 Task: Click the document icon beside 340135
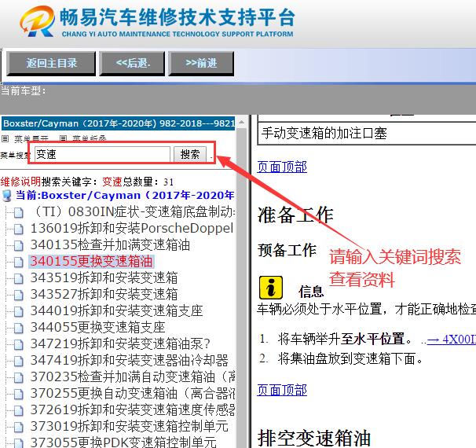click(19, 245)
